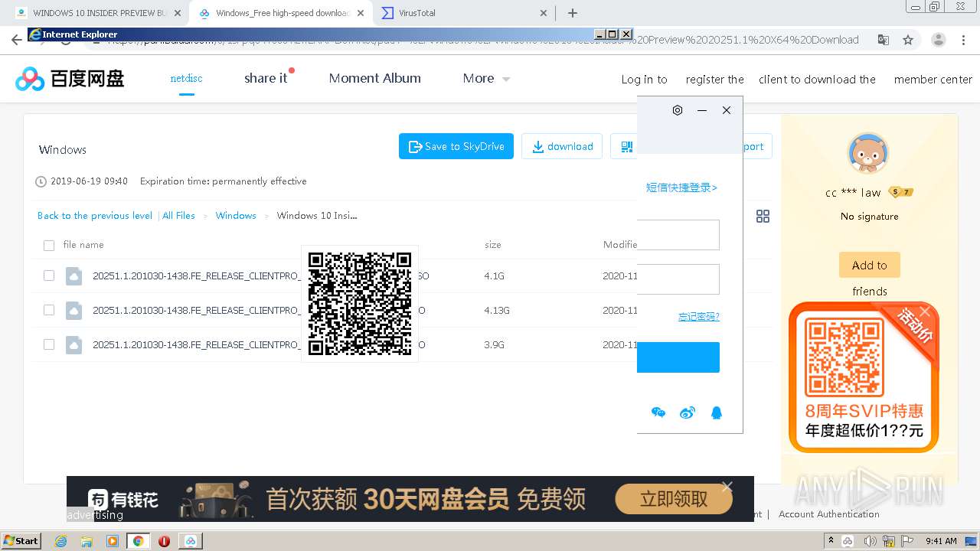This screenshot has width=980, height=551.
Task: Click the SVIP promotion QR code
Action: click(843, 357)
